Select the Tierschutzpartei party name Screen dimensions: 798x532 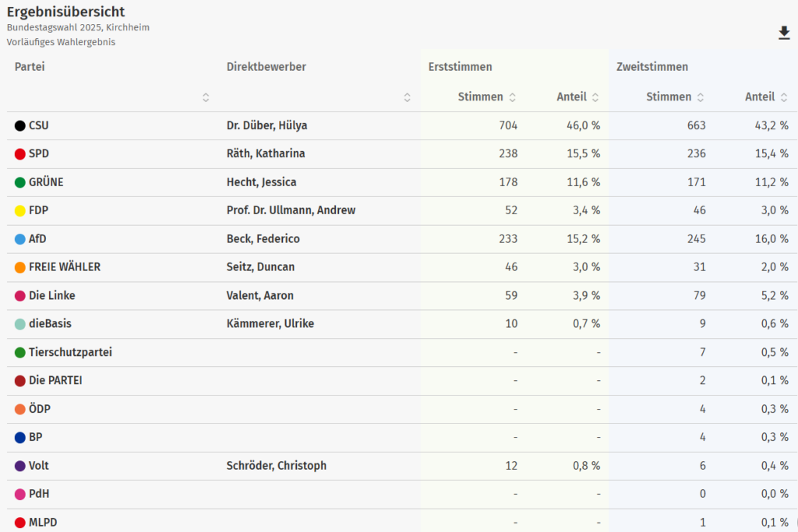[70, 352]
